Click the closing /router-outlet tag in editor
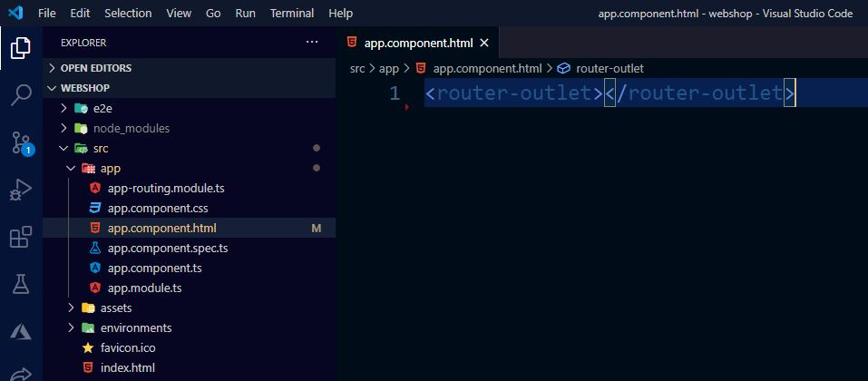Screen dimensions: 868x381 tap(699, 93)
